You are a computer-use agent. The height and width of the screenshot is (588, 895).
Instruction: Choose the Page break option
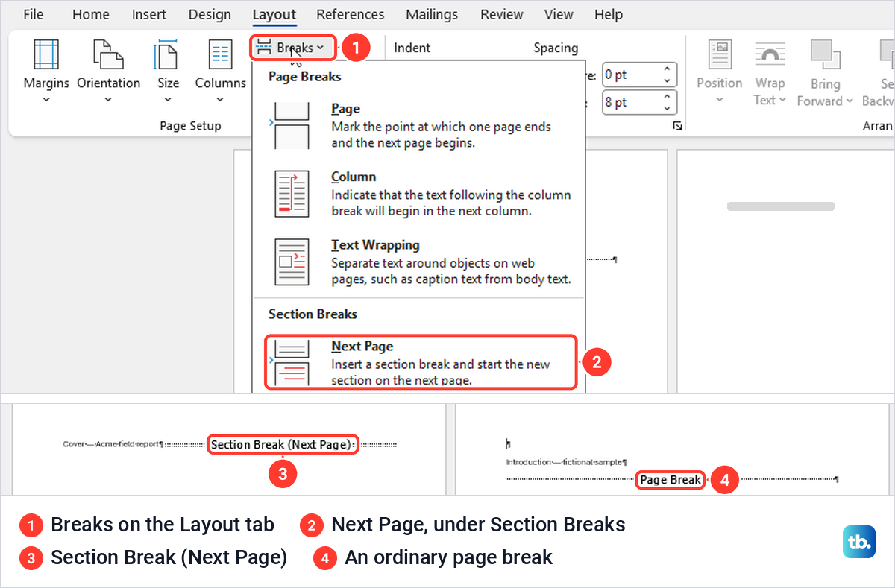418,125
